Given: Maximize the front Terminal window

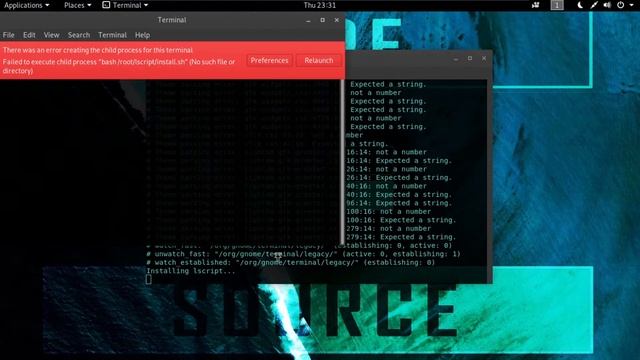Looking at the screenshot, I should pos(322,20).
